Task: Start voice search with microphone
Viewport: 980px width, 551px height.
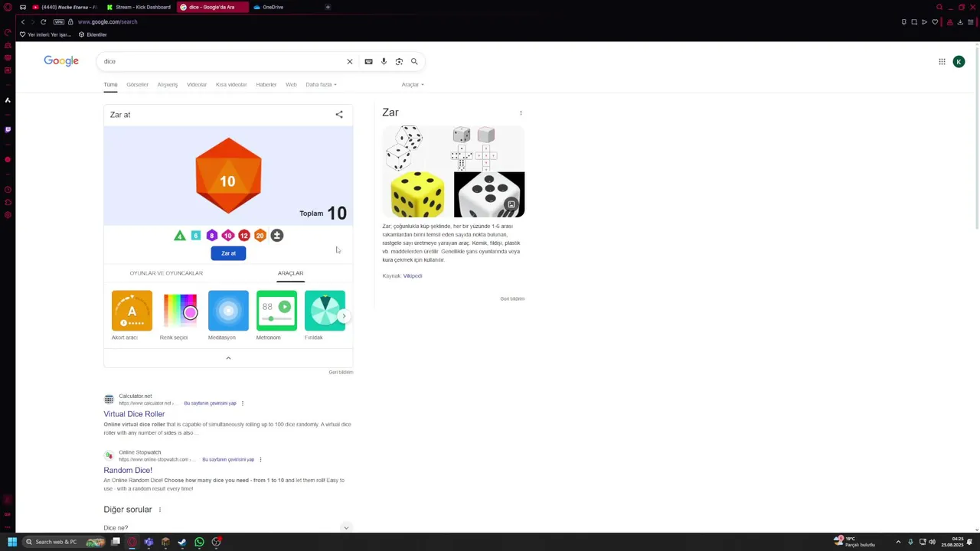Action: click(384, 61)
